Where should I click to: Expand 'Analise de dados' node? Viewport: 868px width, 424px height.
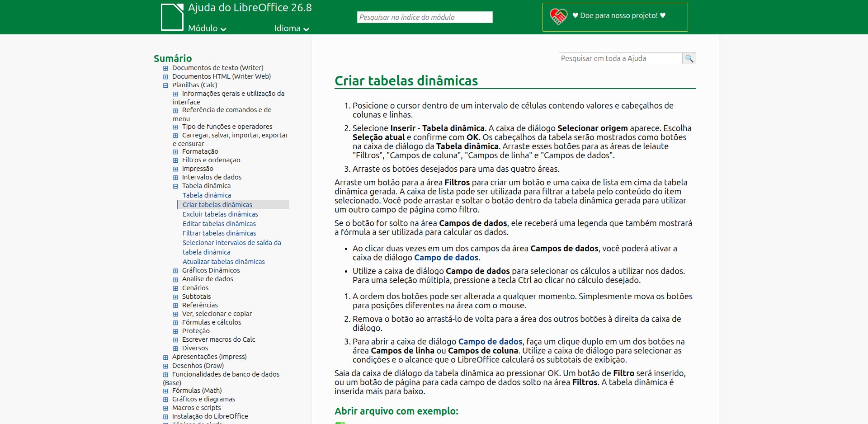click(175, 279)
